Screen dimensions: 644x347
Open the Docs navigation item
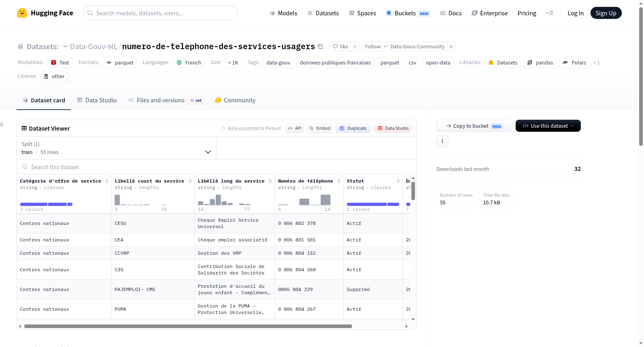[451, 13]
